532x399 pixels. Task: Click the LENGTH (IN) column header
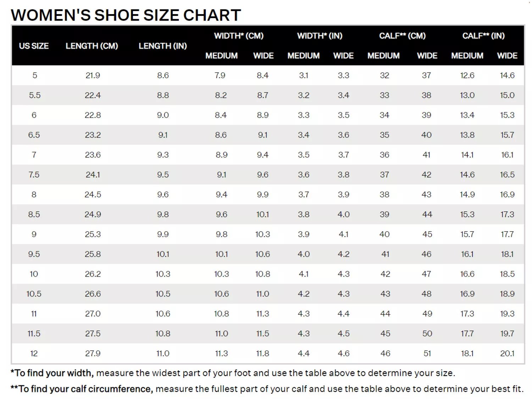[x=163, y=46]
